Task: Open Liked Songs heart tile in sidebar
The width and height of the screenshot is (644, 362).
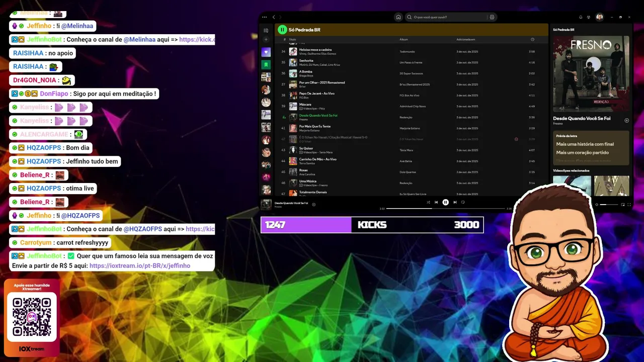Action: click(266, 52)
